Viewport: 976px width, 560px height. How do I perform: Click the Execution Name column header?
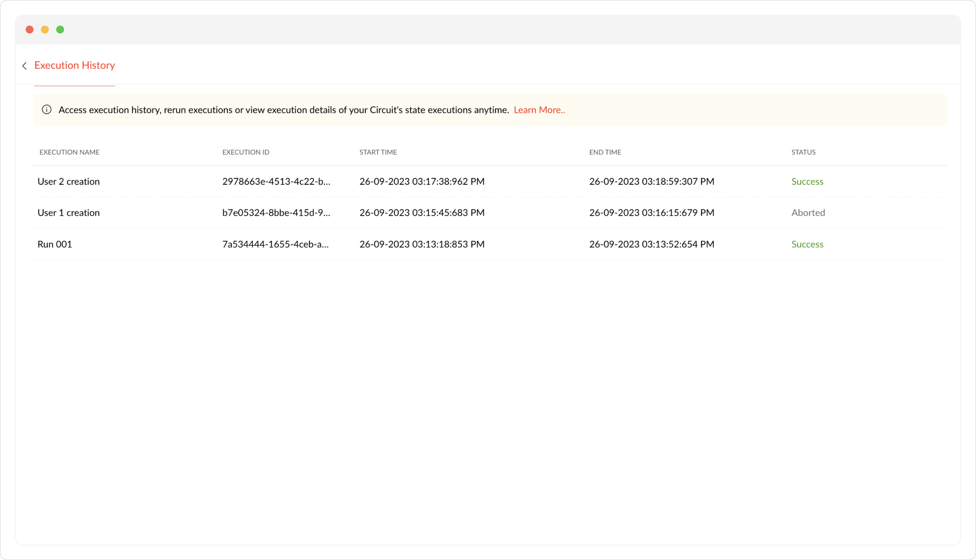click(70, 152)
